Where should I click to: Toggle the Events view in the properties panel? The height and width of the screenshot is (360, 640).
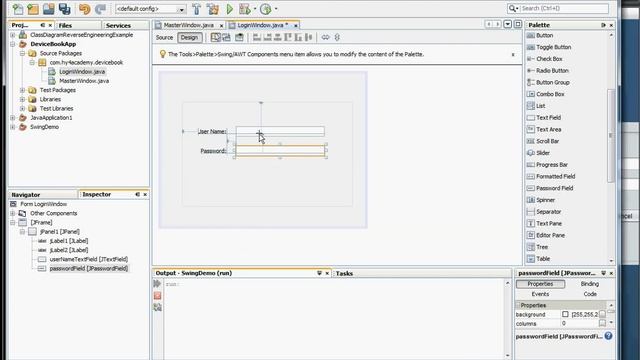(540, 294)
